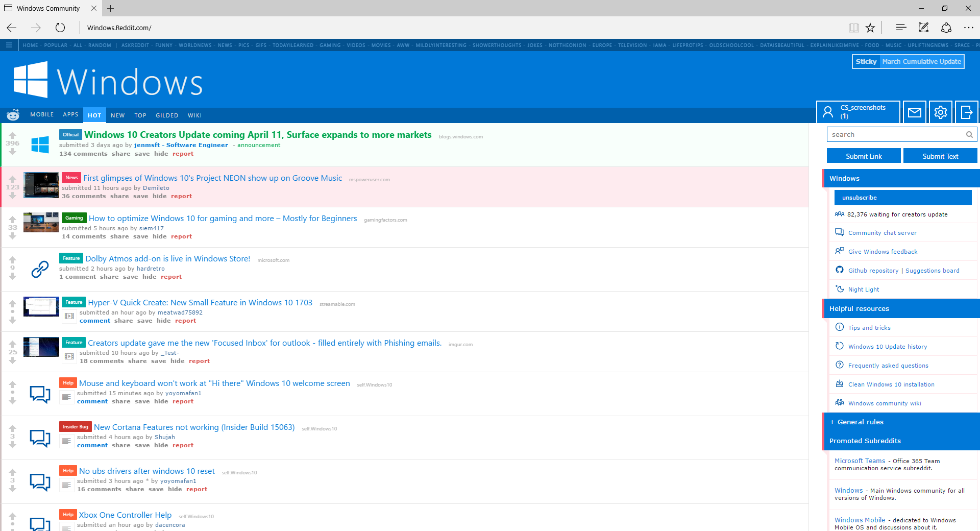Screen dimensions: 980x531
Task: Add page to favorites with the star
Action: (871, 28)
